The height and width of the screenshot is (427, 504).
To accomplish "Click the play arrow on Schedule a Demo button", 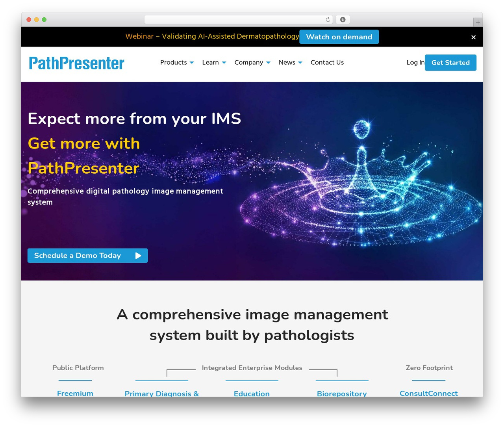I will tap(138, 256).
